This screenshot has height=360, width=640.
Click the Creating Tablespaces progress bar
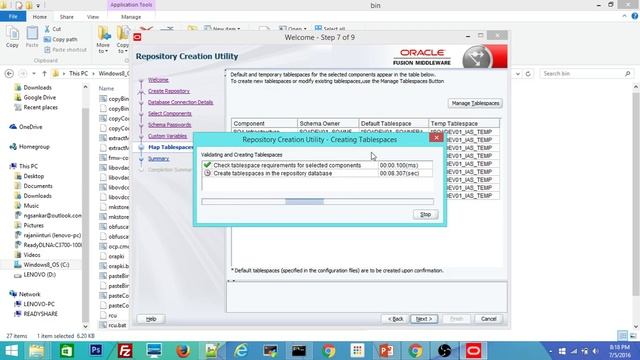point(318,201)
